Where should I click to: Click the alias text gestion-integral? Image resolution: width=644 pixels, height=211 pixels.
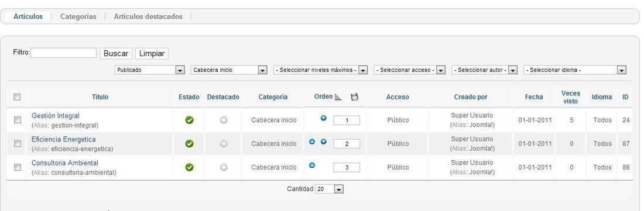74,125
